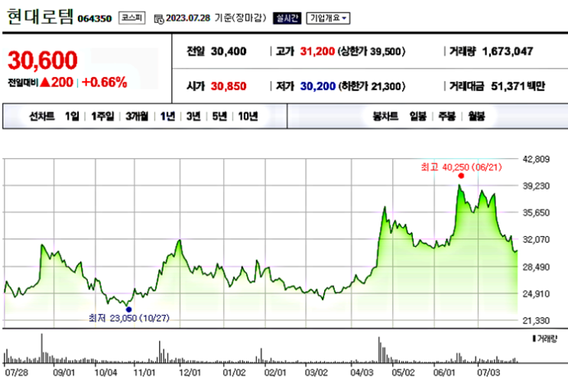
Task: Click the 선차트 label
Action: 41,116
